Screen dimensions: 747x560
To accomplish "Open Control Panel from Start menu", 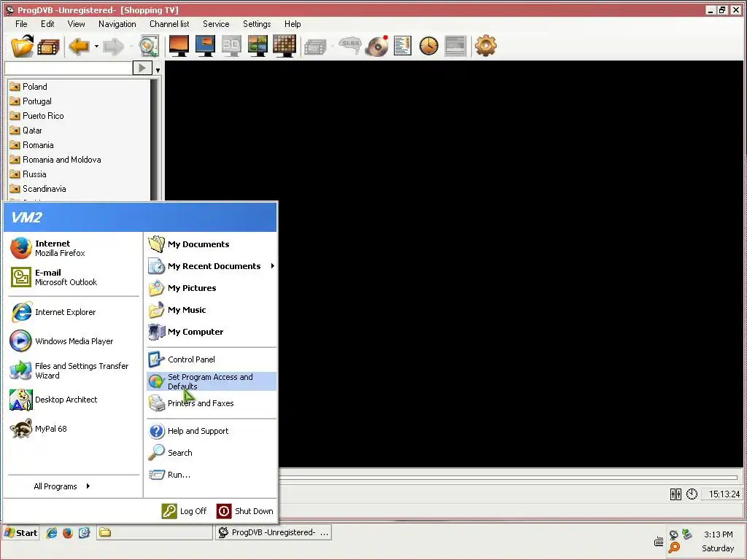I will click(x=212, y=359).
